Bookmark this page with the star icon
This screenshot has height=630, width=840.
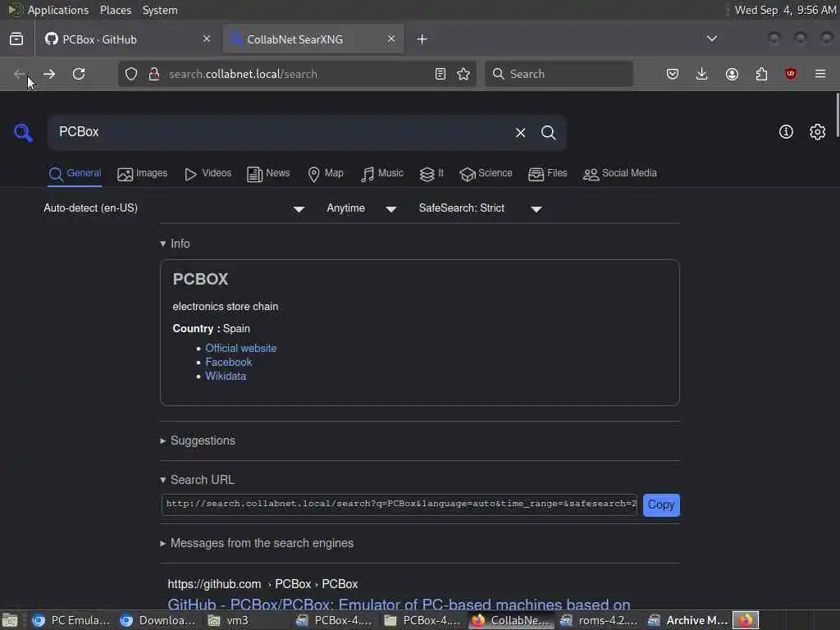[x=464, y=74]
